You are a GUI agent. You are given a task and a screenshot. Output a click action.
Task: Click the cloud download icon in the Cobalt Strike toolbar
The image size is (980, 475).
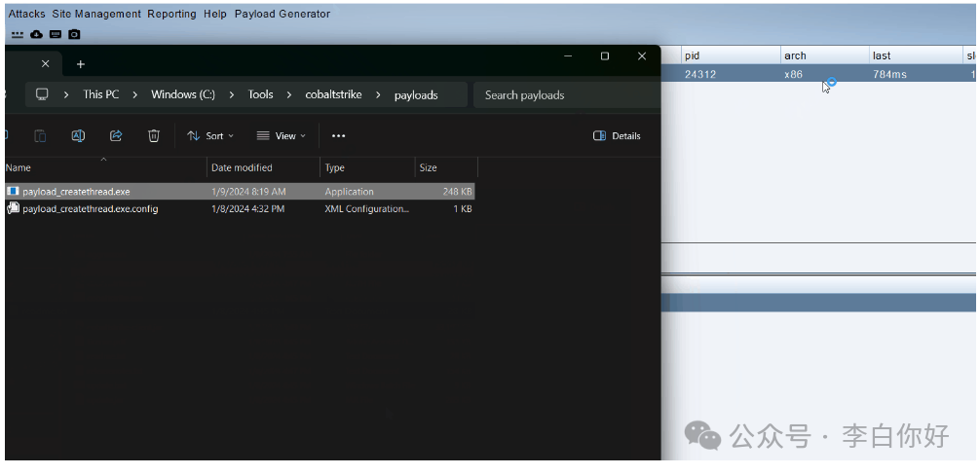click(x=36, y=34)
